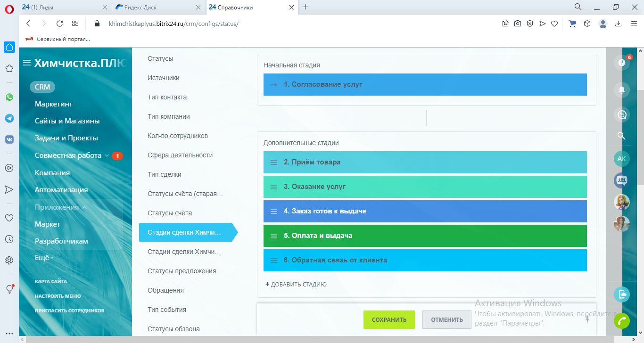Image resolution: width=644 pixels, height=343 pixels.
Task: Open the ad blocker shield icon
Action: pos(530,24)
